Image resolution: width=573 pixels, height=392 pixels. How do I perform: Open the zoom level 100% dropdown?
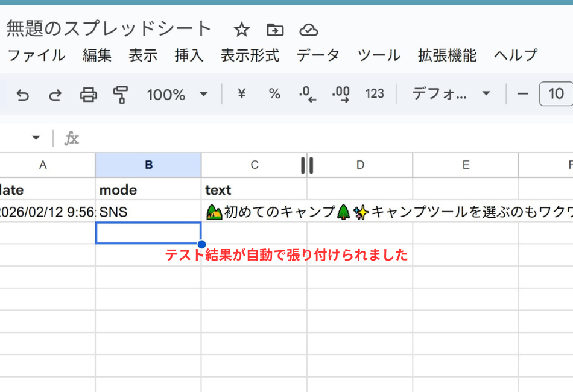pos(178,94)
